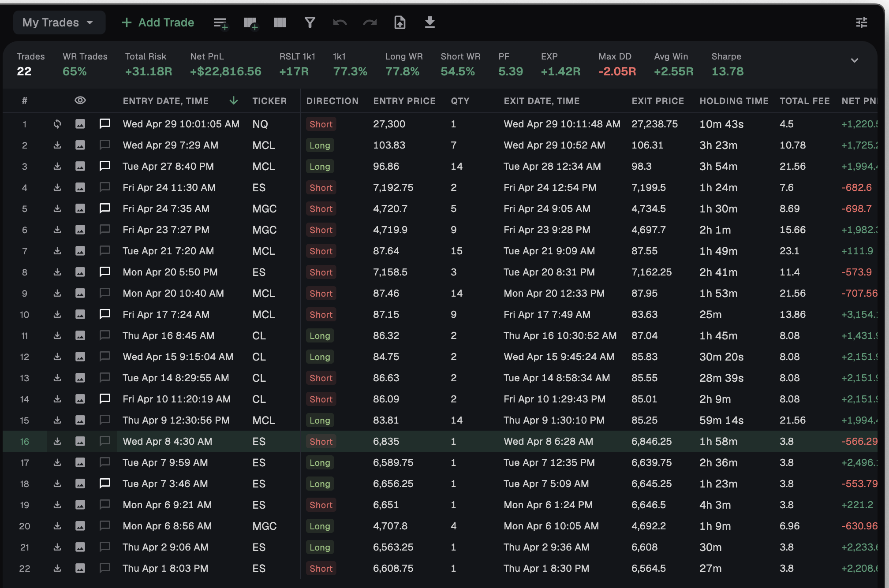Open the filter funnel icon

[x=310, y=22]
